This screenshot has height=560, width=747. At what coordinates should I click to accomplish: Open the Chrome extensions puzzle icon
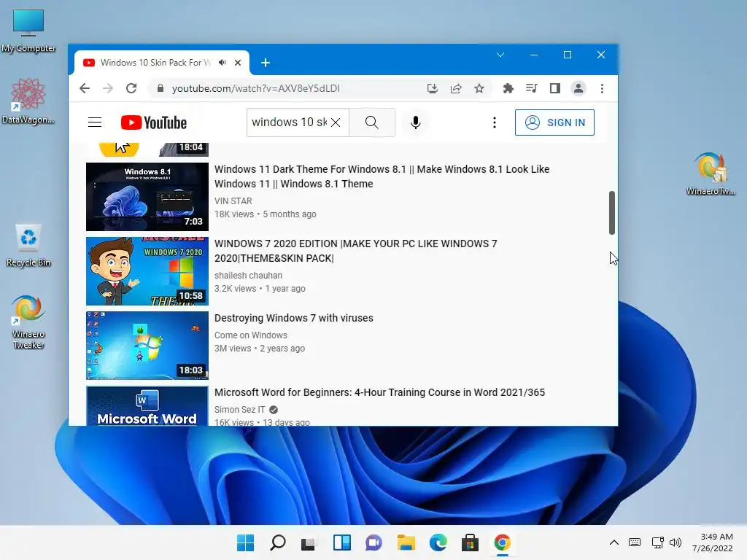(508, 88)
